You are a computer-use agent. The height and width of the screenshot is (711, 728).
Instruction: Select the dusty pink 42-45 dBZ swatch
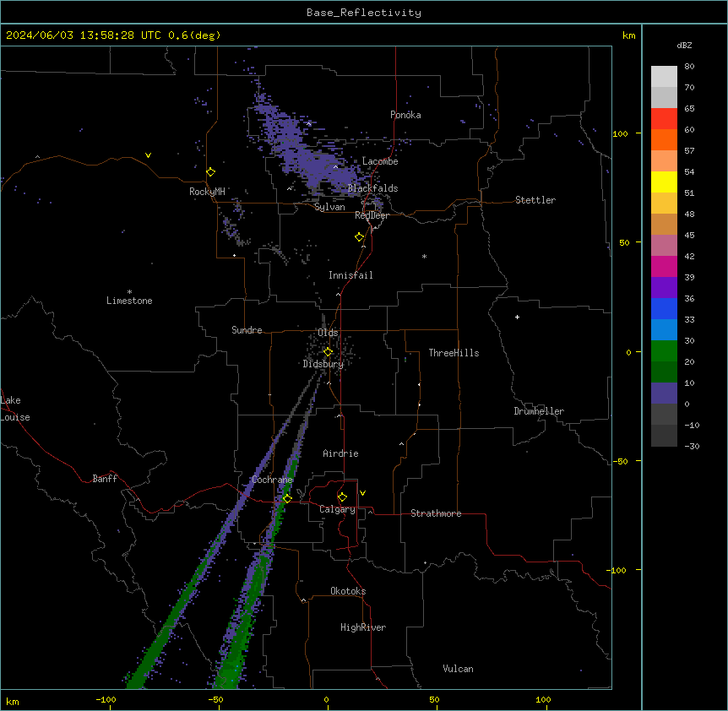coord(664,246)
